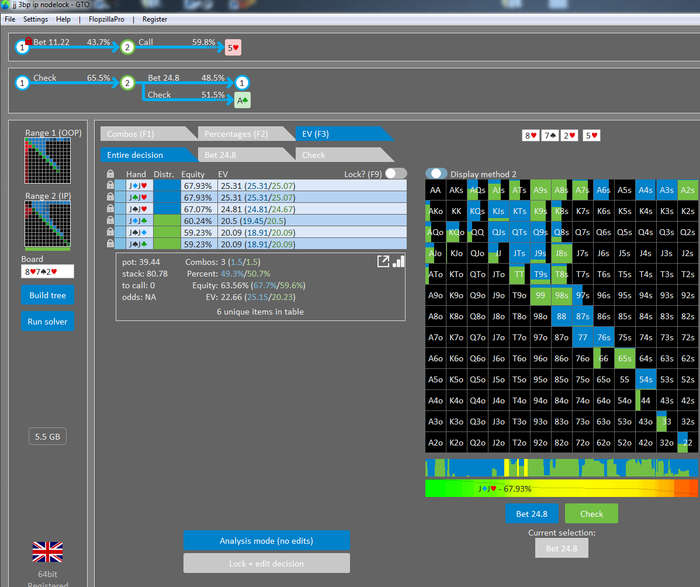Switch to the Percentages (F2) tab

click(243, 134)
